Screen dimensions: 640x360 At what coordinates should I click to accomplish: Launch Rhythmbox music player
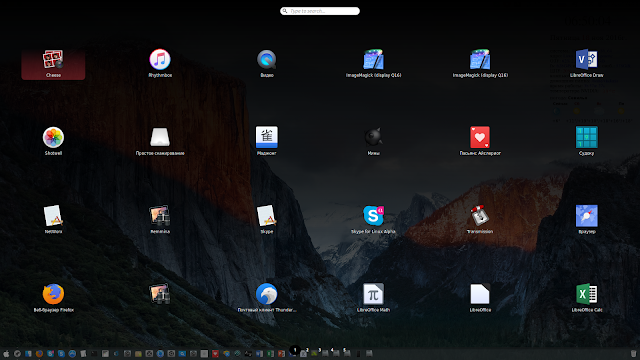click(x=160, y=60)
